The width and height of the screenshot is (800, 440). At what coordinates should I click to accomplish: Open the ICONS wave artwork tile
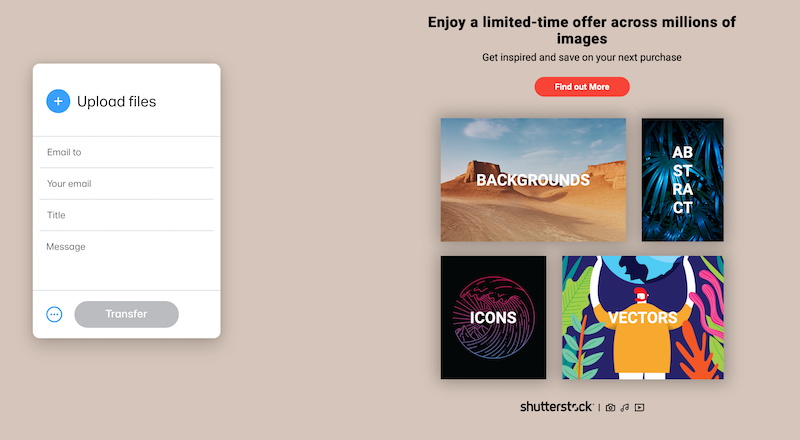tap(493, 317)
